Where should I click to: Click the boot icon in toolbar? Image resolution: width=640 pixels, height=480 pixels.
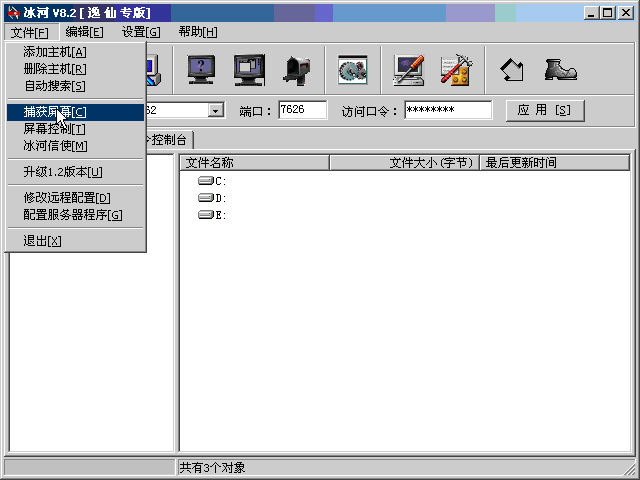(560, 70)
